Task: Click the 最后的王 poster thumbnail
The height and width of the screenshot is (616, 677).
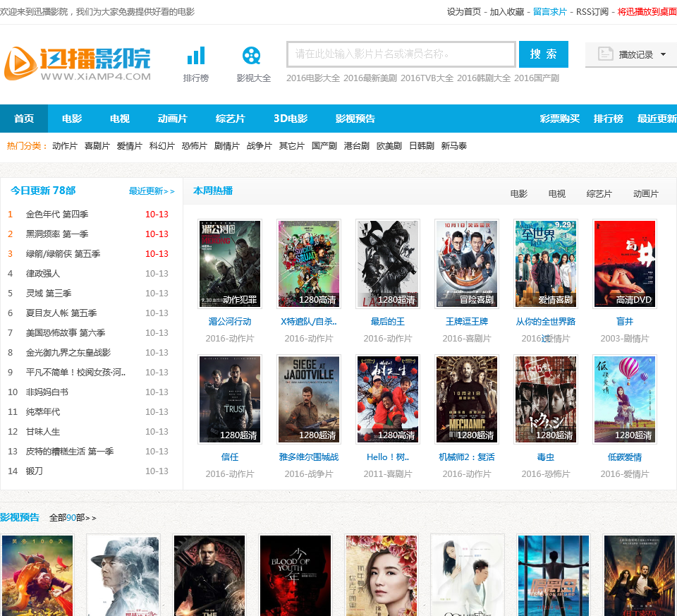Action: 388,263
